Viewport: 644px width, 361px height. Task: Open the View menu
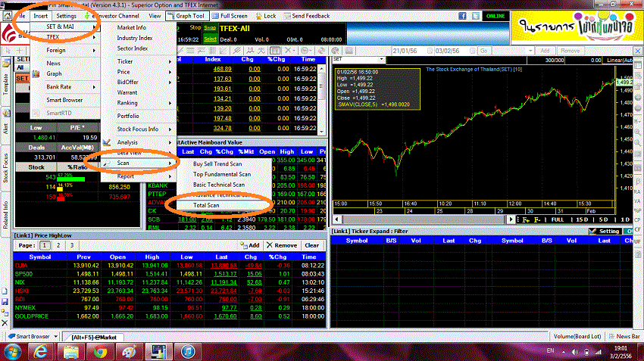pos(155,16)
